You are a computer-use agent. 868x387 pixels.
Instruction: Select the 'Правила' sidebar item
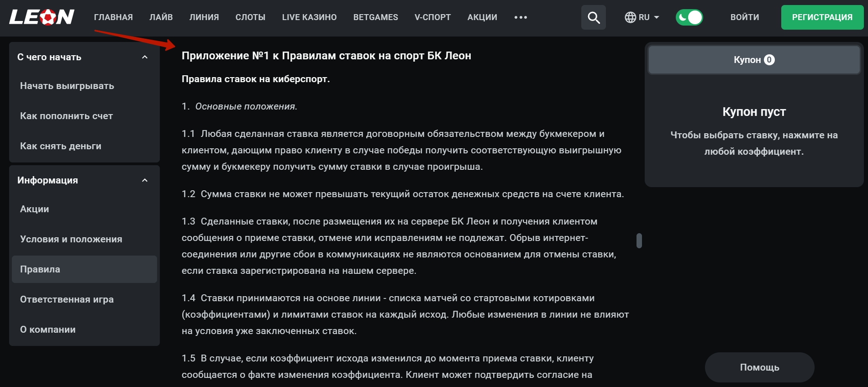(x=84, y=269)
